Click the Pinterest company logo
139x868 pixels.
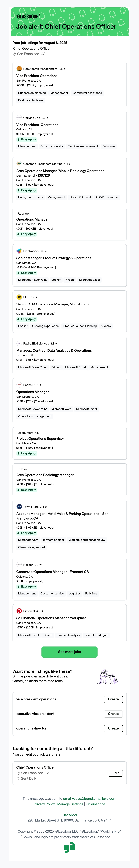coord(19,611)
